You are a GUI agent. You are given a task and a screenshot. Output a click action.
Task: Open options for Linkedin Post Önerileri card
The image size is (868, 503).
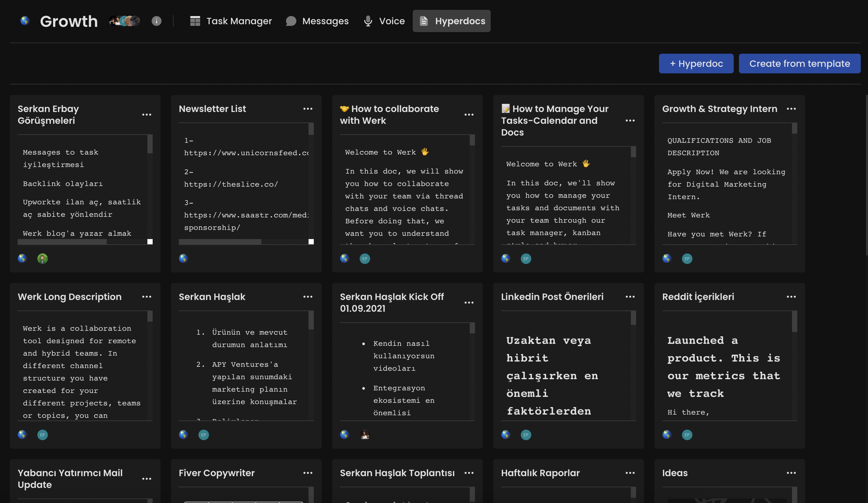coord(630,297)
